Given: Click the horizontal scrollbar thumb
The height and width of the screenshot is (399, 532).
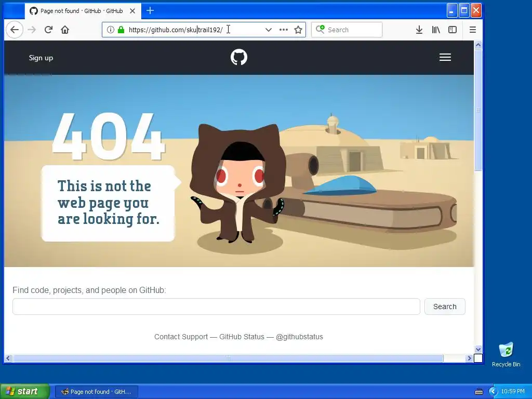Looking at the screenshot, I should [228, 358].
